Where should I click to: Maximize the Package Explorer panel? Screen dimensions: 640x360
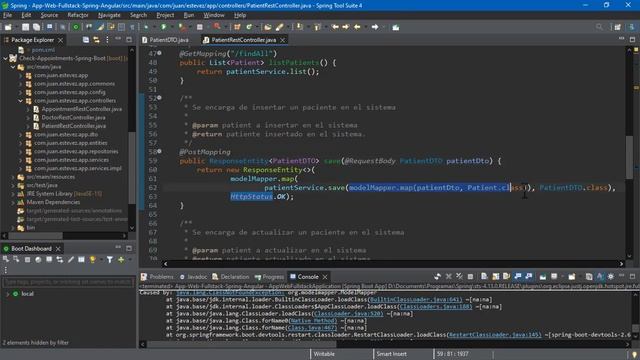pyautogui.click(x=129, y=40)
